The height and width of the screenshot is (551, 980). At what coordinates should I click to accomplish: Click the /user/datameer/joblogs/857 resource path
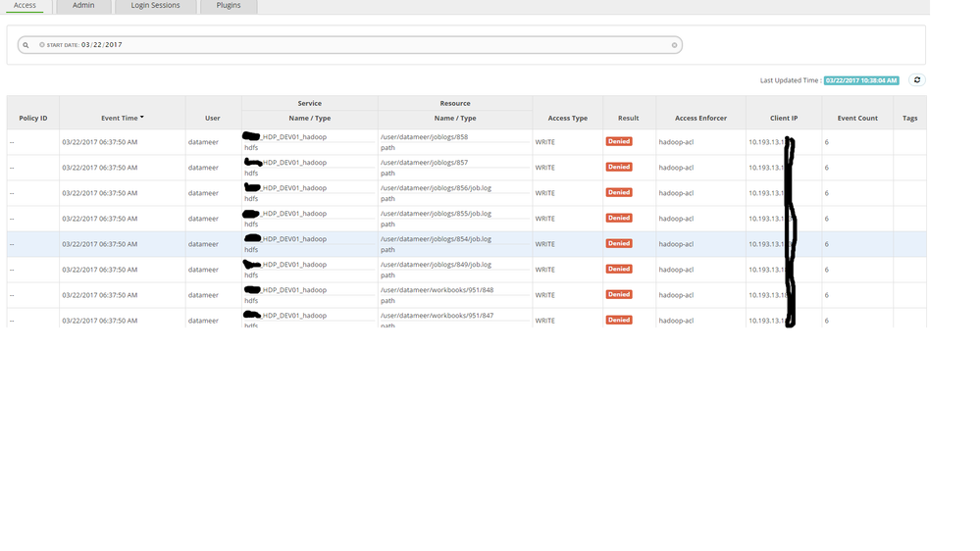[424, 162]
